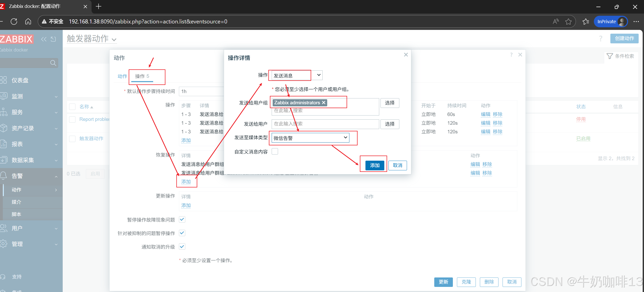Open 媒介 submenu item under 告警
644x292 pixels.
click(x=17, y=202)
